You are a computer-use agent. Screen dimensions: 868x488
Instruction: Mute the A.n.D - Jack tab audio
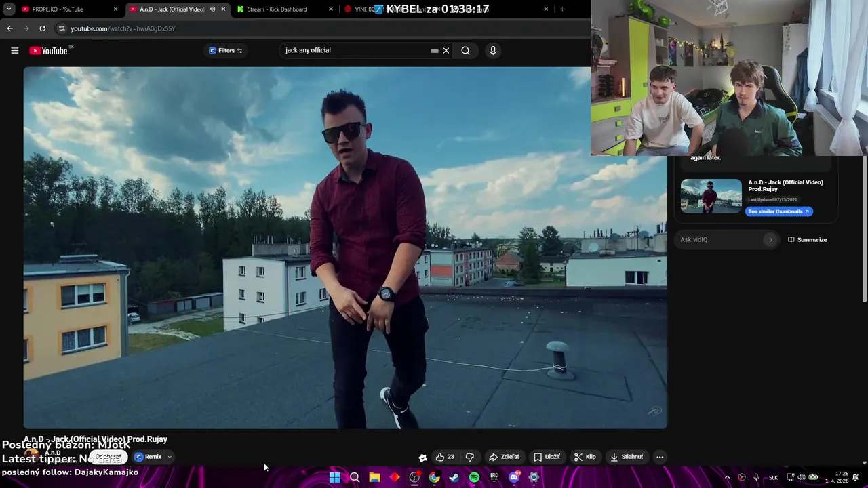tap(212, 9)
